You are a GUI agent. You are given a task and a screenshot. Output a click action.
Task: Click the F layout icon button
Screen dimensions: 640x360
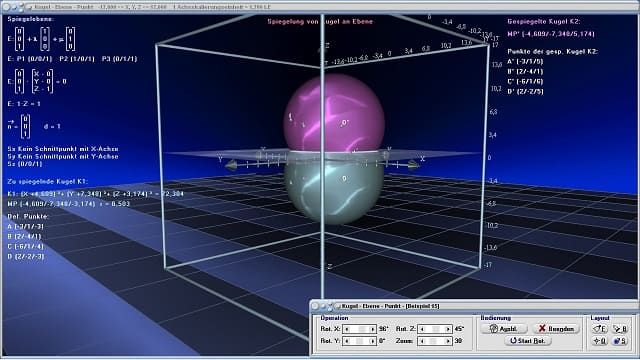[x=600, y=329]
